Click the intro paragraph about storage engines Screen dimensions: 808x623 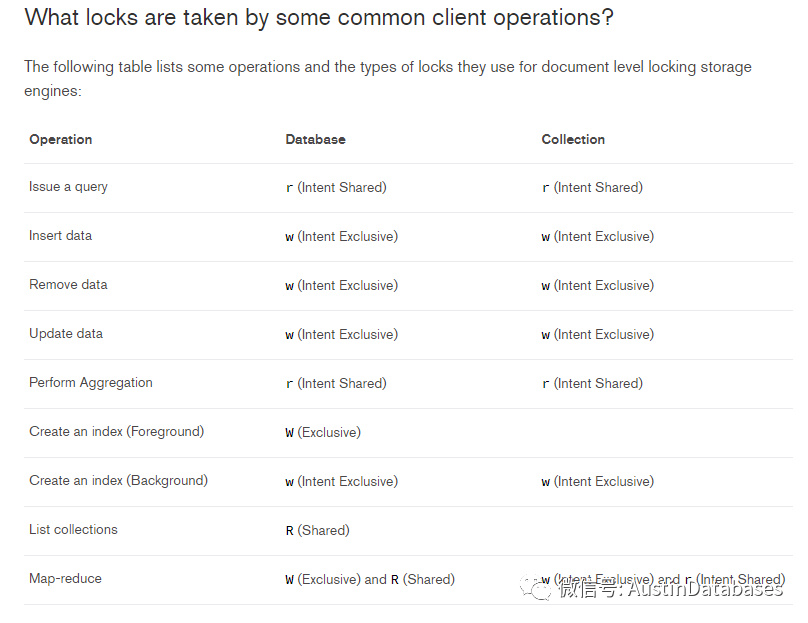[x=387, y=78]
